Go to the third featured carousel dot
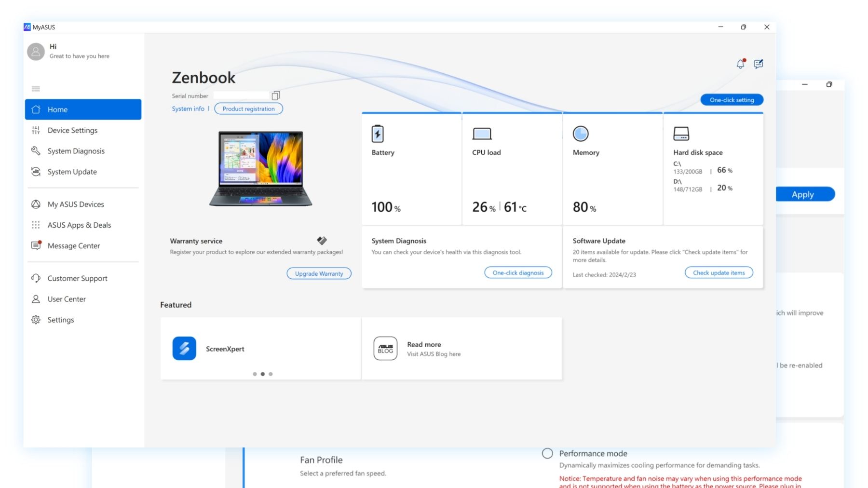Image resolution: width=868 pixels, height=488 pixels. (271, 374)
